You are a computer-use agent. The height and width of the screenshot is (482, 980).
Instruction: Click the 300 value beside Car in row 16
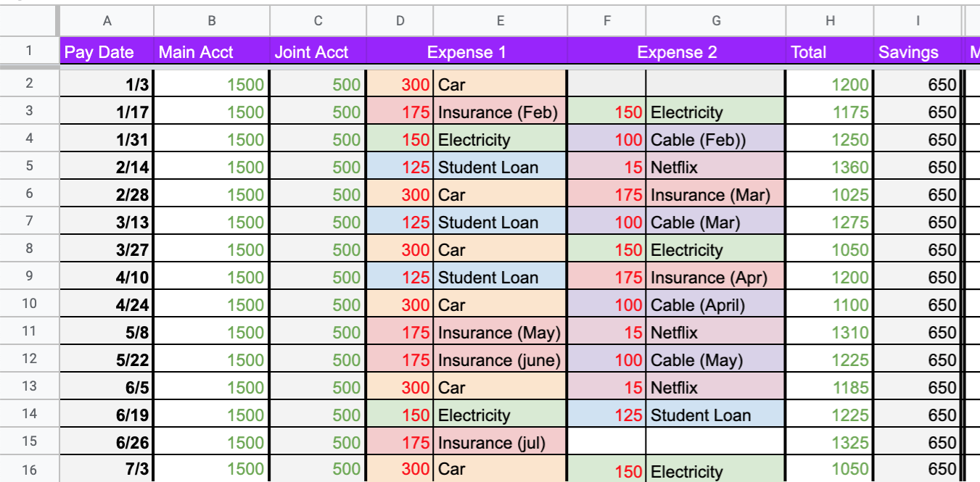point(400,469)
